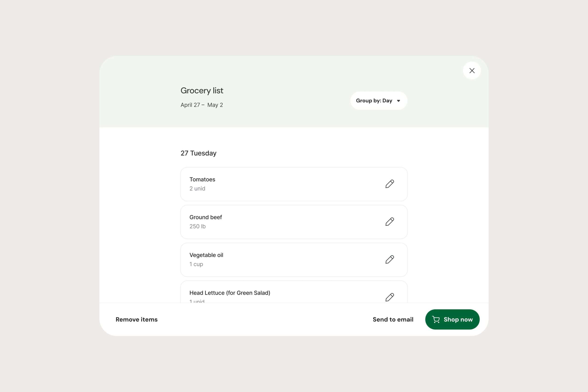Hit the Shop now label
The image size is (588, 392).
pyautogui.click(x=458, y=319)
